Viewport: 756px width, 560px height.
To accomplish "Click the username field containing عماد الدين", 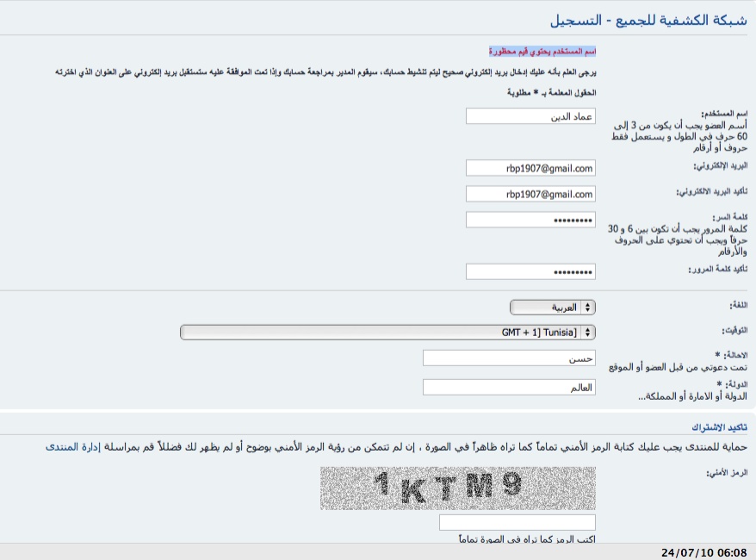I will [530, 116].
